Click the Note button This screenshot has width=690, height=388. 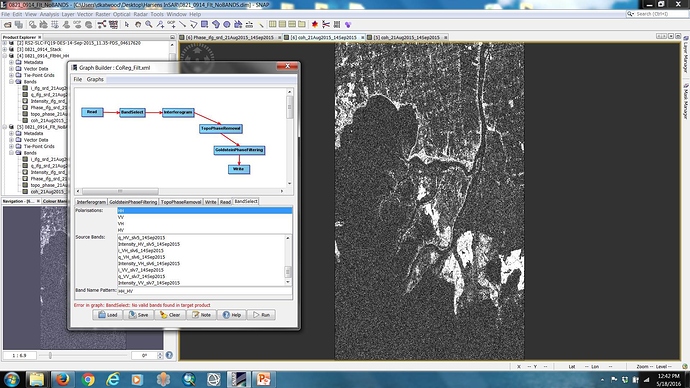click(202, 315)
